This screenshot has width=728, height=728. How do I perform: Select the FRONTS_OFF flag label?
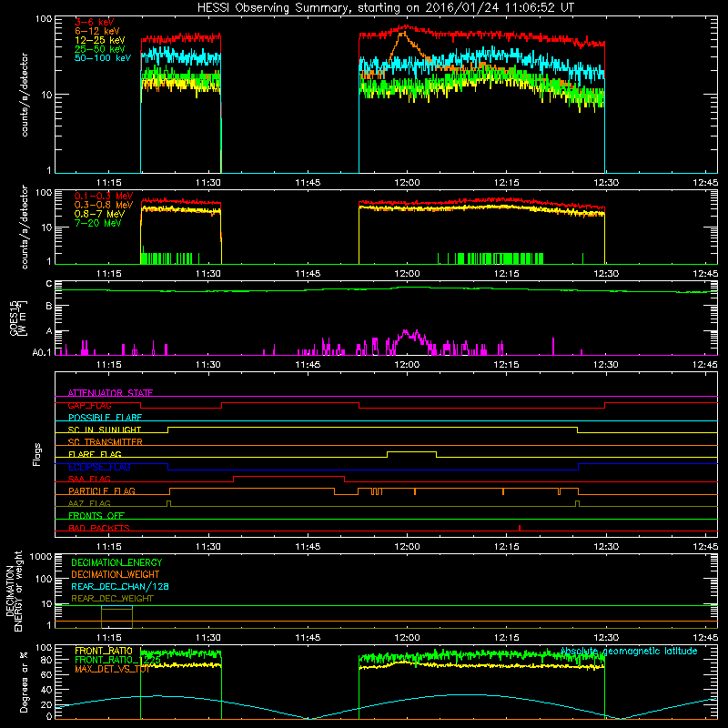96,515
